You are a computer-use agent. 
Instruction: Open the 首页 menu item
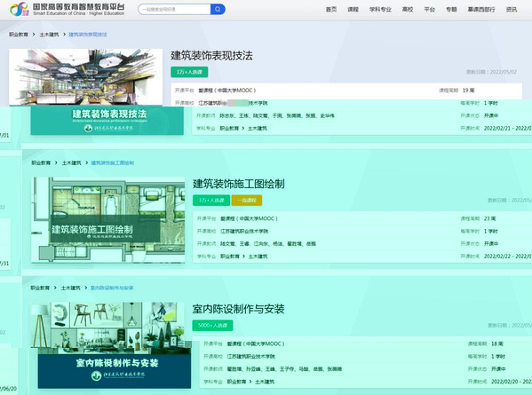(331, 10)
